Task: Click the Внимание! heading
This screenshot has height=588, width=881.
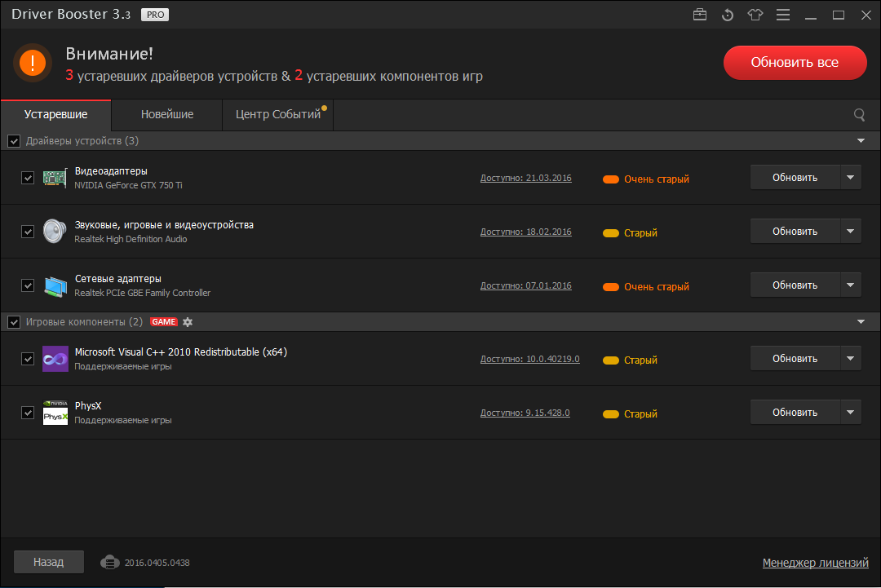Action: coord(109,54)
